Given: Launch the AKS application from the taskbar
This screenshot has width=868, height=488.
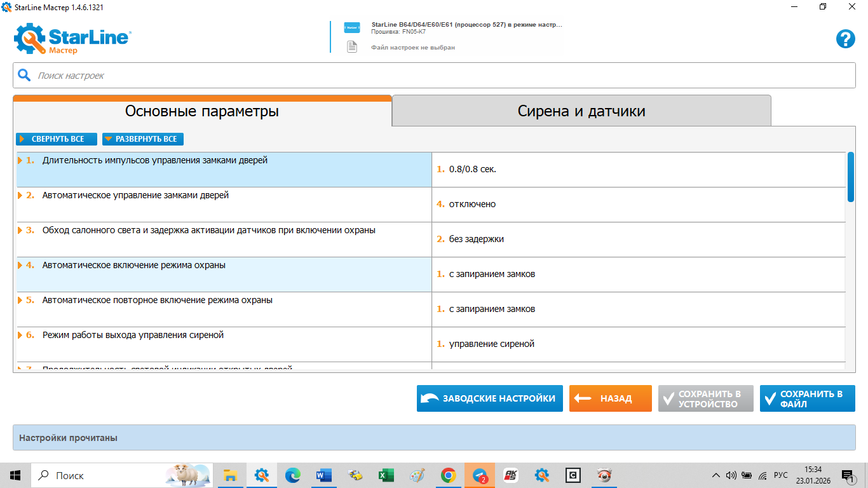Looking at the screenshot, I should point(511,475).
